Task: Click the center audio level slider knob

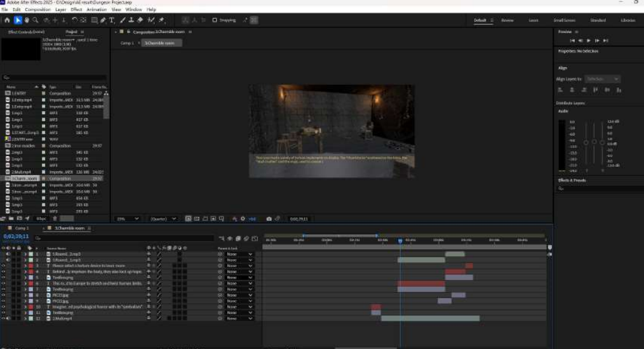Action: [594, 142]
